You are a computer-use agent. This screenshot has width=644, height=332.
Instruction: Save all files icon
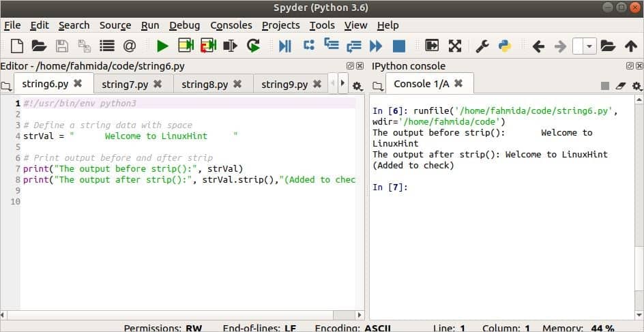(x=85, y=46)
